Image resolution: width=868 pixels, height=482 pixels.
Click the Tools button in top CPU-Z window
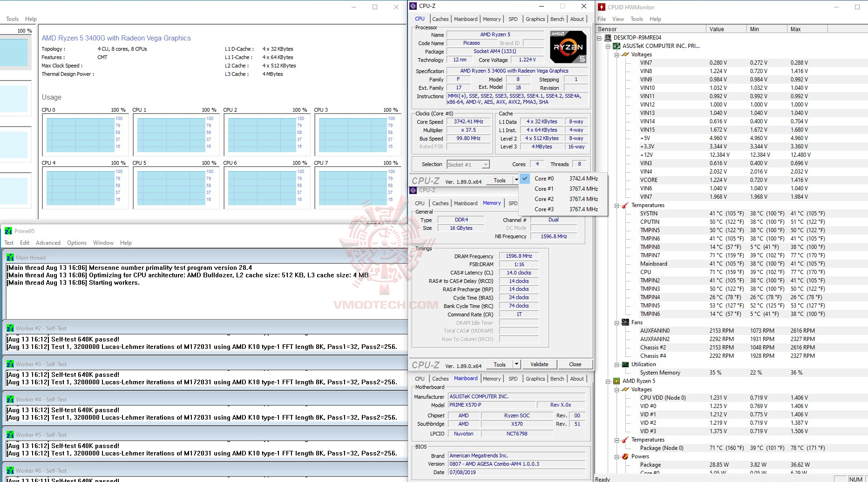tap(500, 180)
